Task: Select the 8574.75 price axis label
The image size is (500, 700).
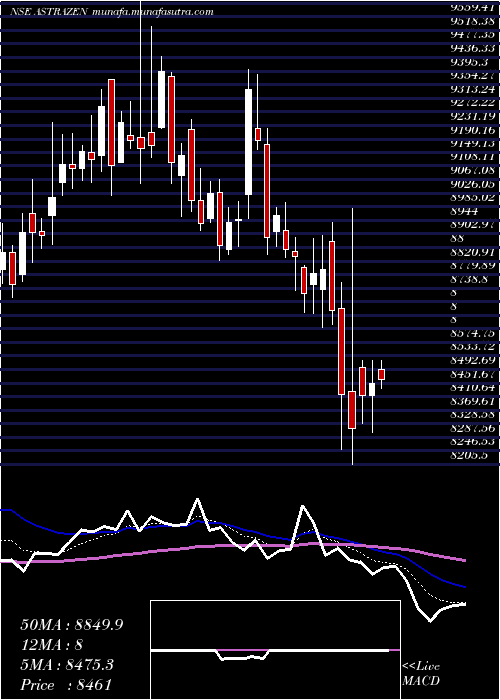Action: [474, 334]
